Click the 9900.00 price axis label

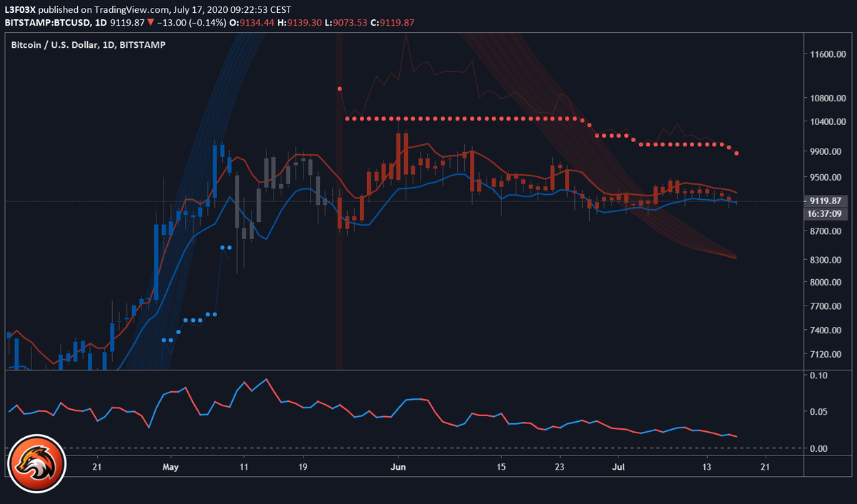(828, 151)
